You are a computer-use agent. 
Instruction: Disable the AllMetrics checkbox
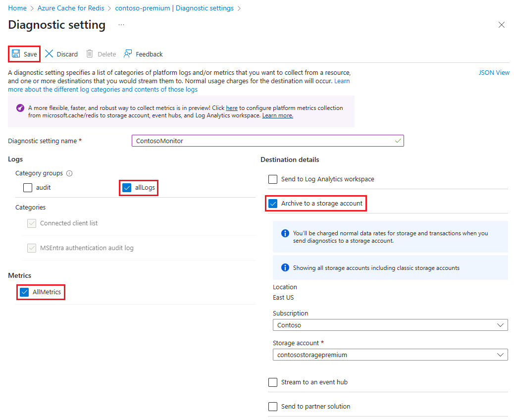(24, 292)
